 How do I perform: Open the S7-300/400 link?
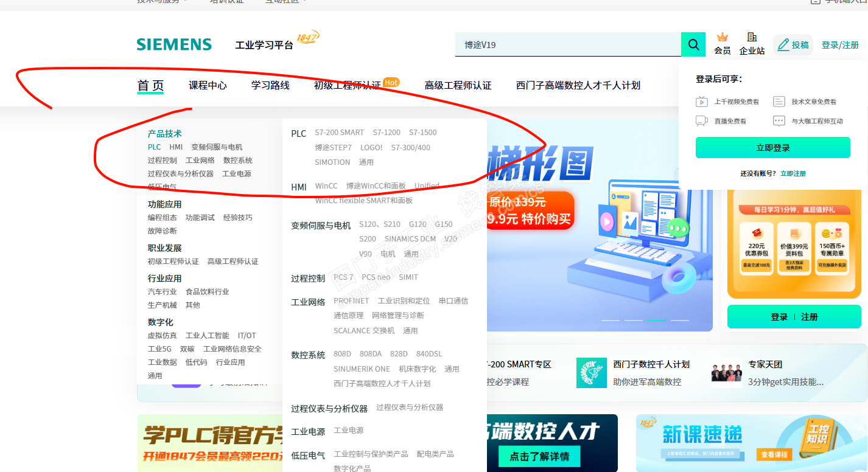[411, 148]
